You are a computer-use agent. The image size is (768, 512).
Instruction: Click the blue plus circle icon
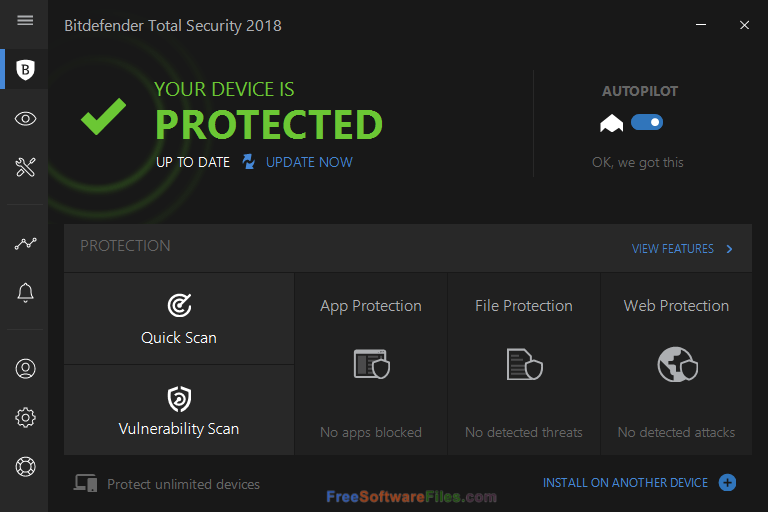tap(727, 483)
